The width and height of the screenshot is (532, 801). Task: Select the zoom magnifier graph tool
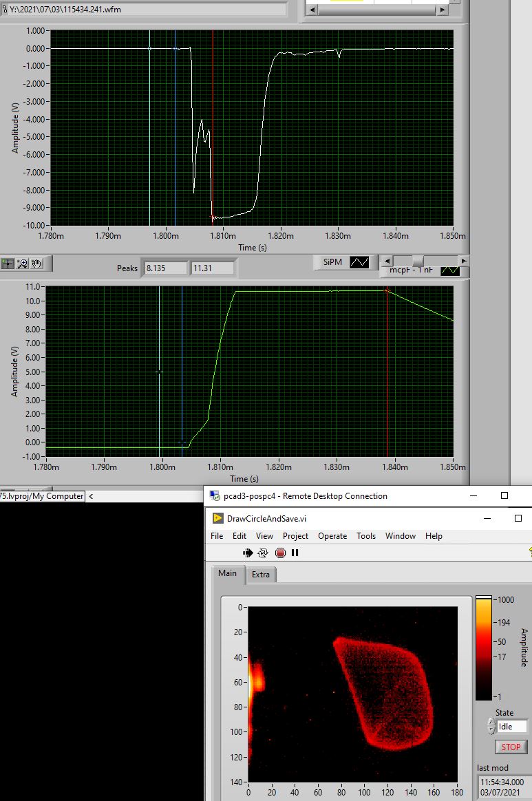(x=23, y=263)
